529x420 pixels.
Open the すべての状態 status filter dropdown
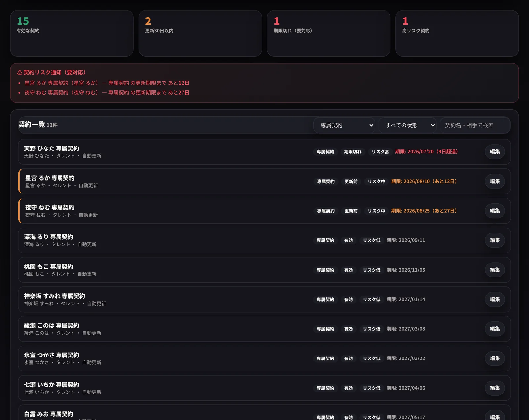click(x=408, y=125)
